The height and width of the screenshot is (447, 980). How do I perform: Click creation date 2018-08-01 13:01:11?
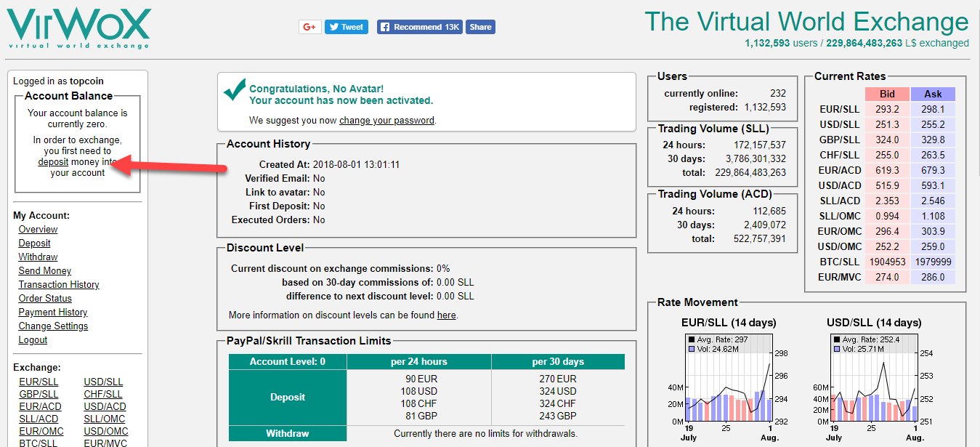click(x=356, y=164)
